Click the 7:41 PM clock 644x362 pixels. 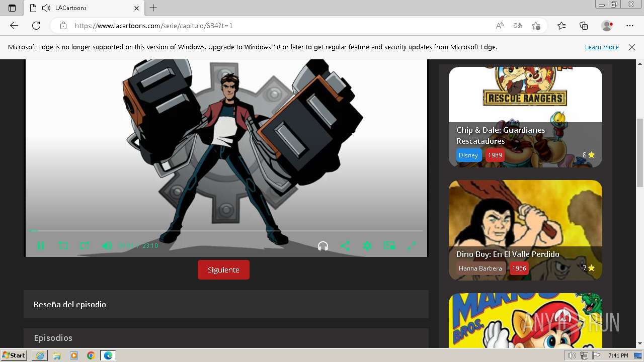618,355
